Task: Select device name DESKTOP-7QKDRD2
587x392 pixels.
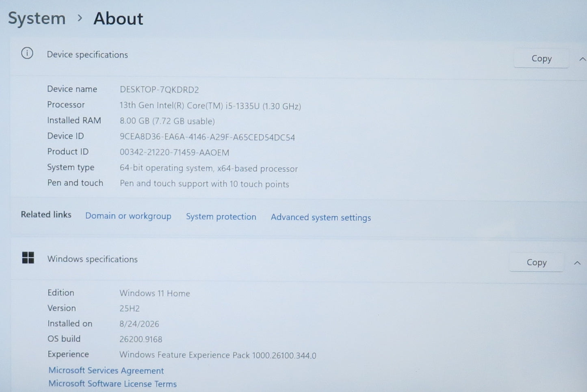Action: click(x=159, y=90)
